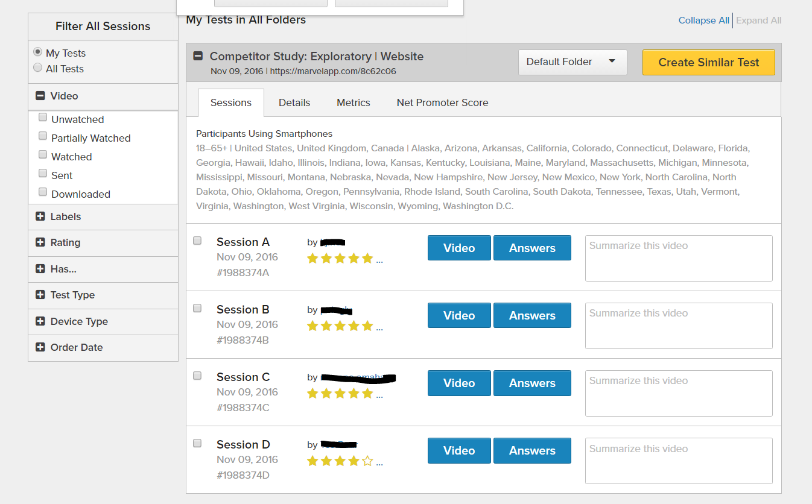
Task: Click the session ID #1988374A
Action: [243, 272]
